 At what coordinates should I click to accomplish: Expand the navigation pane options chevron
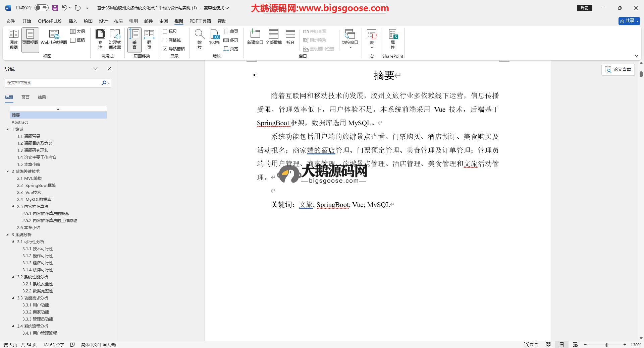point(96,69)
